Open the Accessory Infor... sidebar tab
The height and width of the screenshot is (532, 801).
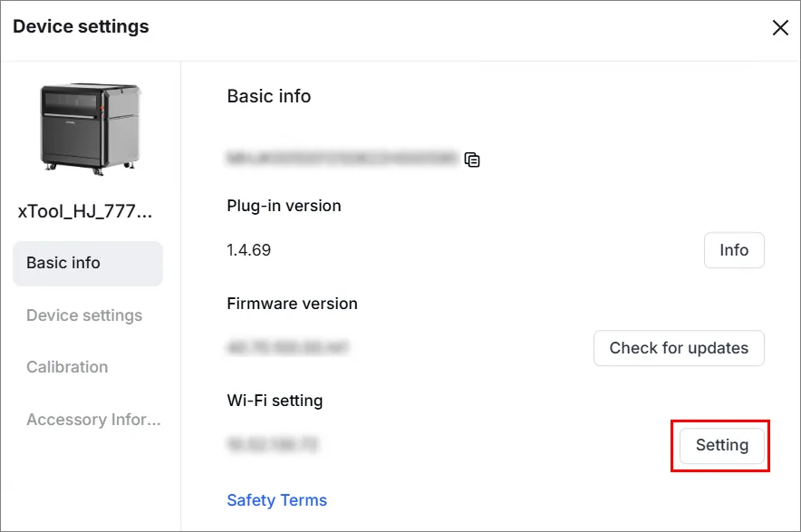point(93,420)
